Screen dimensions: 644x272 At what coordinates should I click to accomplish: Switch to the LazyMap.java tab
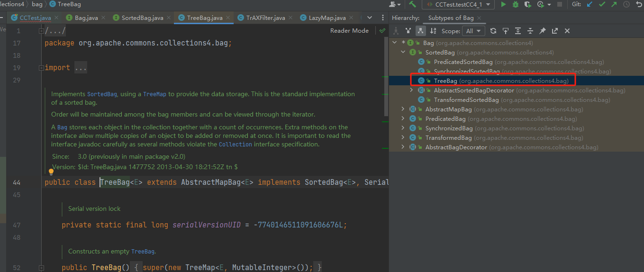click(327, 18)
